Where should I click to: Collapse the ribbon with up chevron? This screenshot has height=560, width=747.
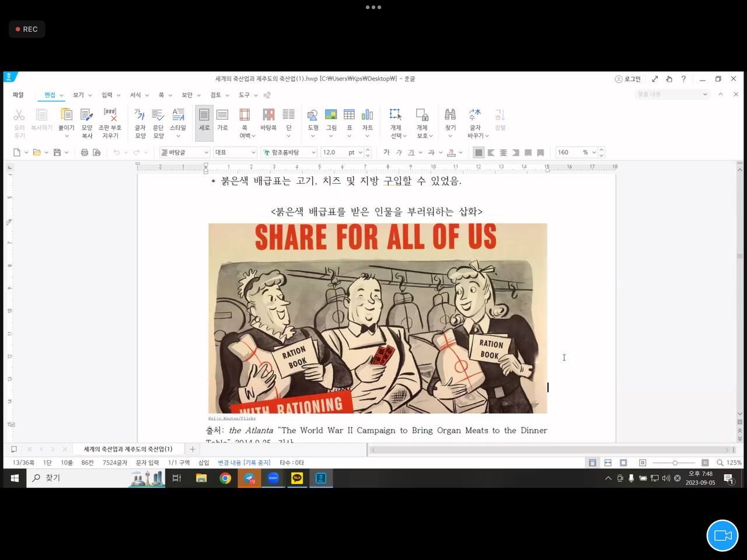[721, 94]
